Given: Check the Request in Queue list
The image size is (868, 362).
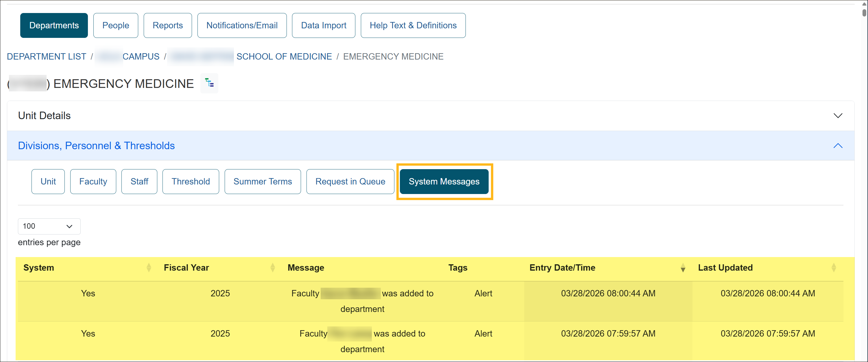Looking at the screenshot, I should point(350,181).
